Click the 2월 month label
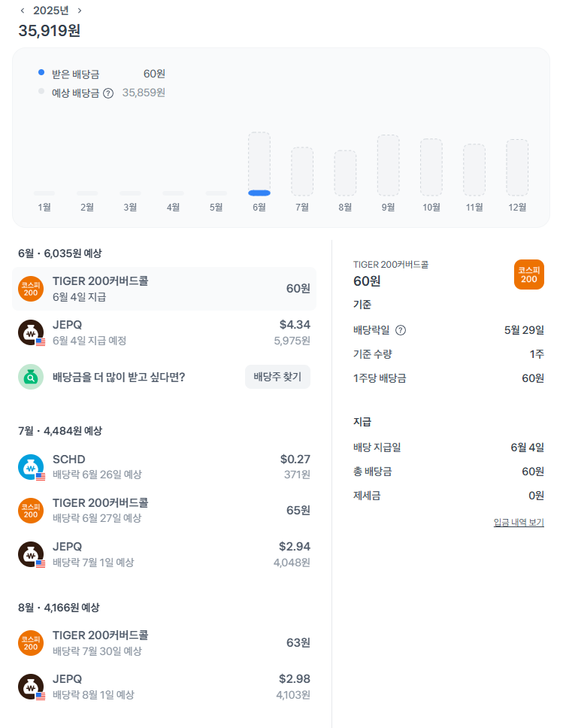This screenshot has height=728, width=566. pos(87,207)
